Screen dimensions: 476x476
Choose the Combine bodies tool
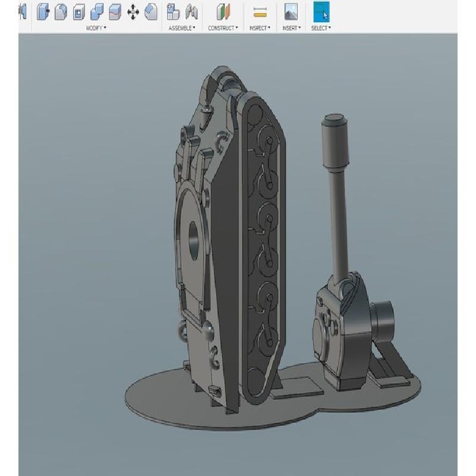[97, 12]
